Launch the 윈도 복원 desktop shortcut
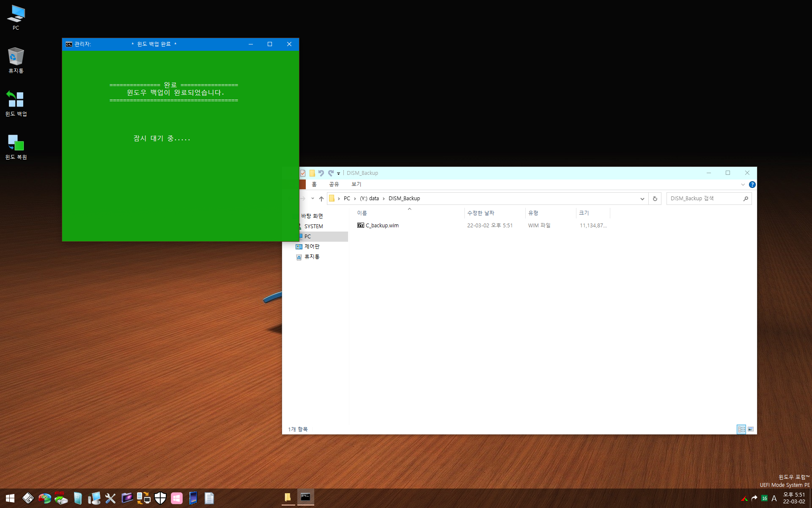 coord(16,147)
